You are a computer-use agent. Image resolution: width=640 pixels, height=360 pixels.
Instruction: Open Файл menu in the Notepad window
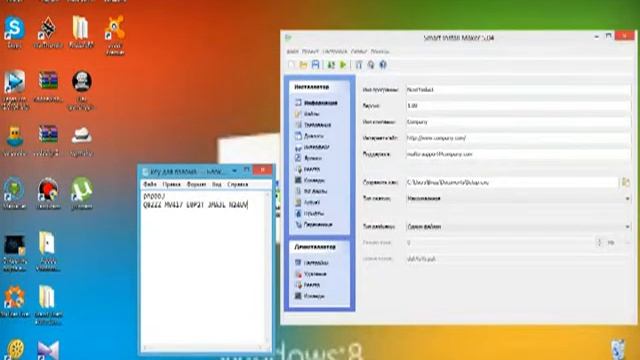pos(150,184)
